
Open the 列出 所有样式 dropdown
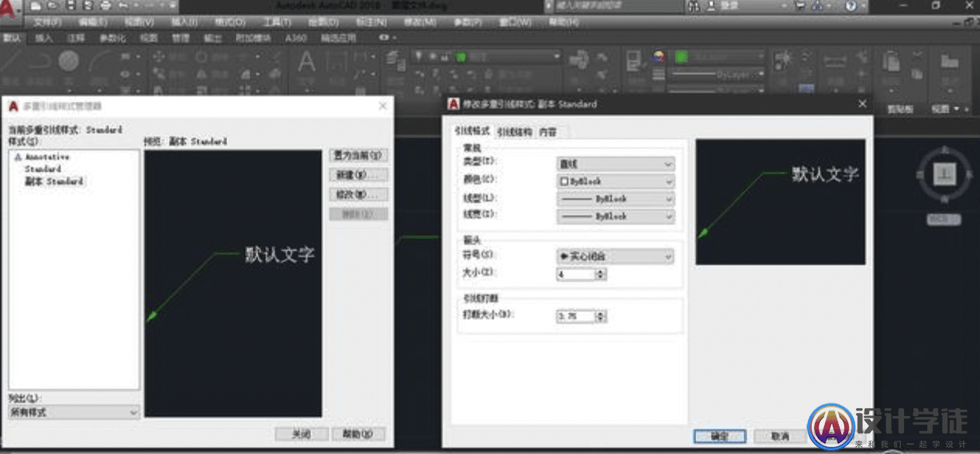tap(74, 413)
